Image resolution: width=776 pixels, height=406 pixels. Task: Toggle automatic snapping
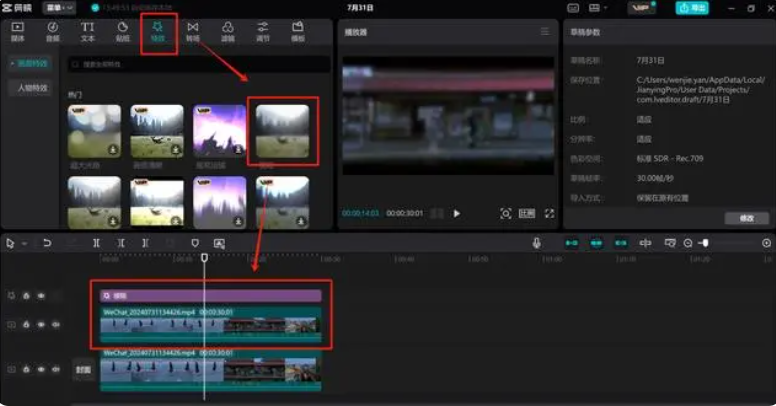tap(596, 243)
